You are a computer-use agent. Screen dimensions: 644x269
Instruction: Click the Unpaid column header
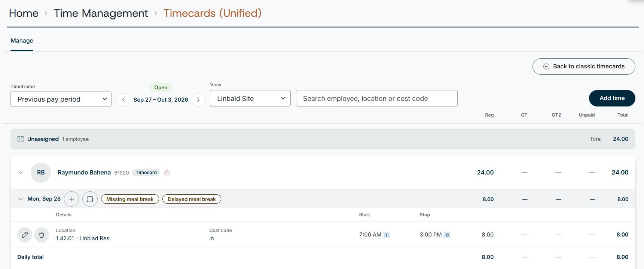click(587, 115)
